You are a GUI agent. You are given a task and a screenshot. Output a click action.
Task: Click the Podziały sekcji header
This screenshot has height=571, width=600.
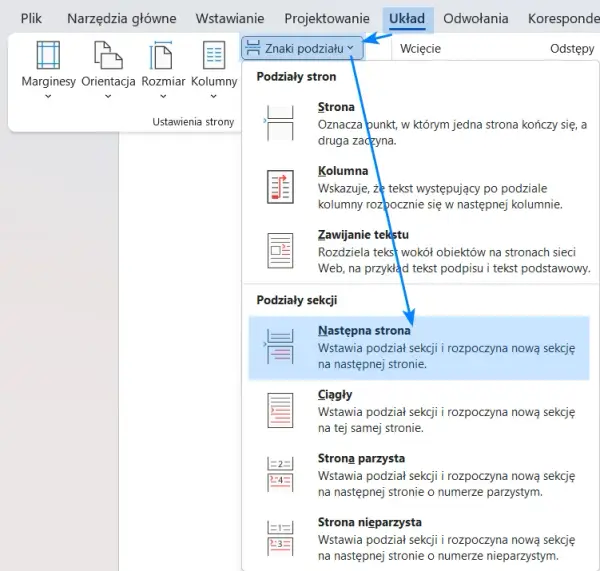(297, 300)
